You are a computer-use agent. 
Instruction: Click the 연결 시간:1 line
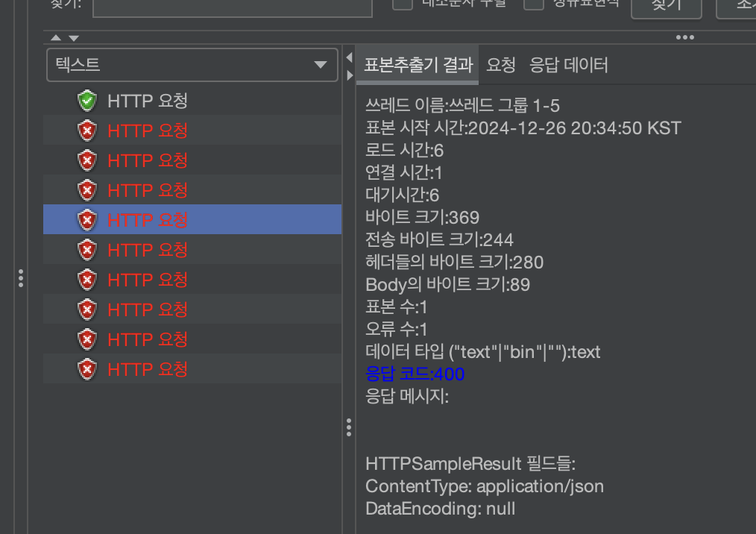[x=403, y=173]
